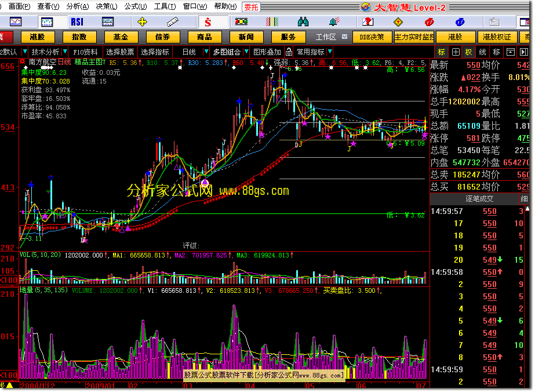Click the yellow 债券 button
Image resolution: width=535 pixels, height=392 pixels.
click(x=162, y=37)
